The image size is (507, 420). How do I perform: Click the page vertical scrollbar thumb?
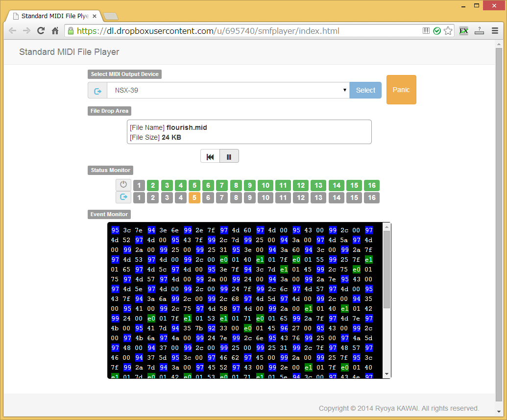pos(499,225)
